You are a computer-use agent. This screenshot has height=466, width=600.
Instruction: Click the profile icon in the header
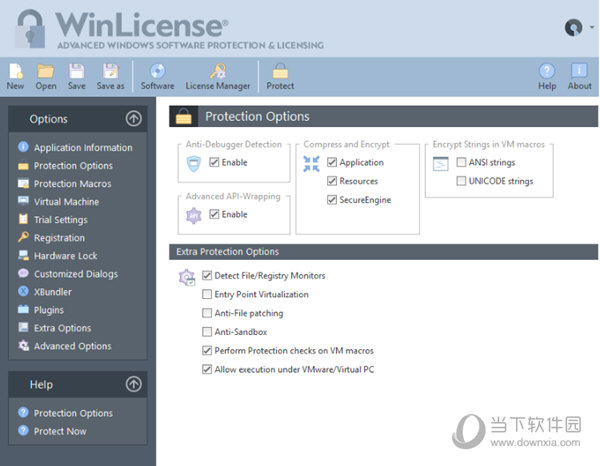(x=573, y=28)
